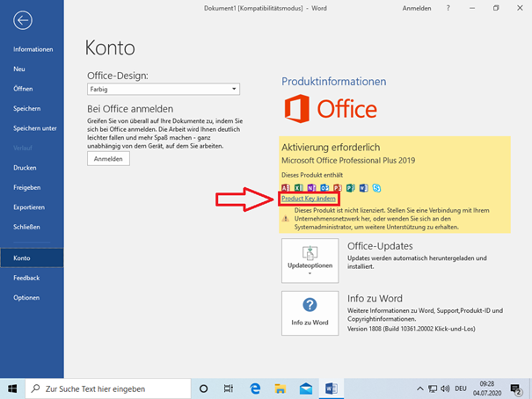Image resolution: width=532 pixels, height=399 pixels.
Task: Open Task View from the taskbar
Action: click(x=229, y=388)
